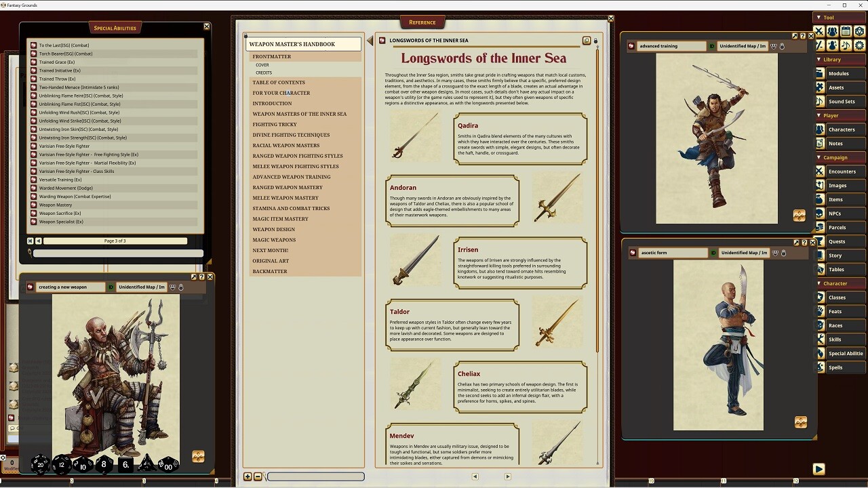
Task: Click the orange dice pouch icon
Action: 198,457
